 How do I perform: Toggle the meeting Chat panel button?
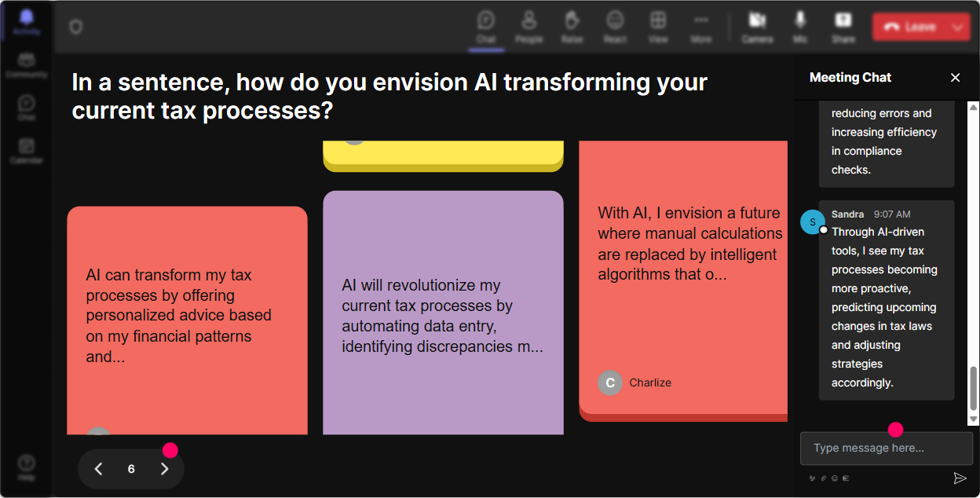click(486, 27)
